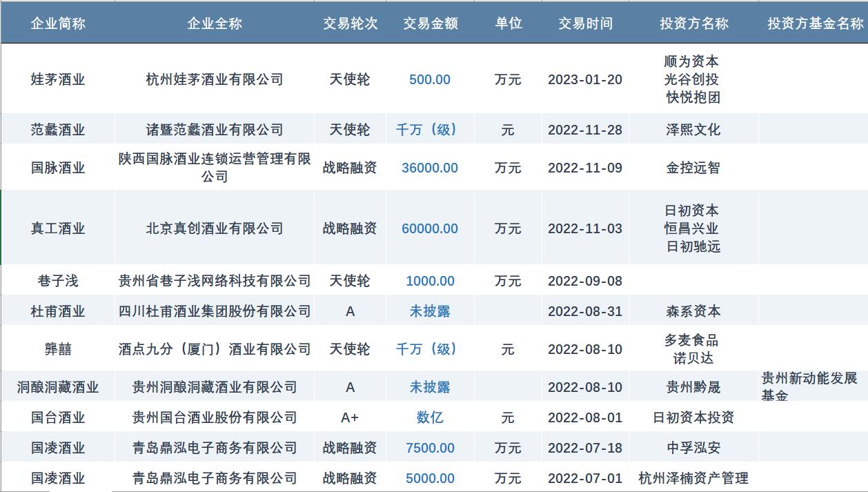Open the 60000.00 amount link
This screenshot has height=492, width=868.
tap(430, 228)
